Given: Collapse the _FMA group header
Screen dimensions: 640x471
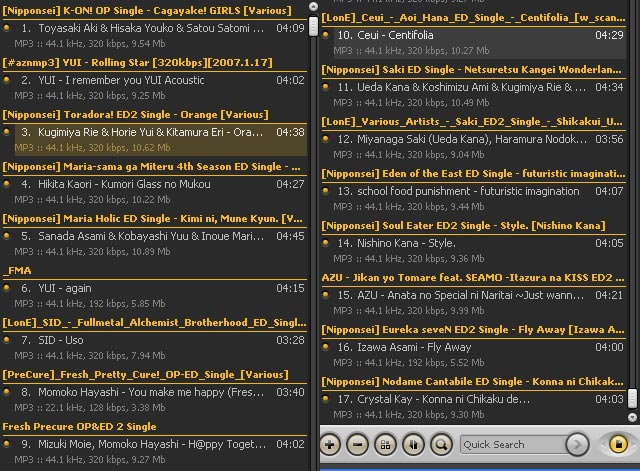Looking at the screenshot, I should [x=154, y=271].
